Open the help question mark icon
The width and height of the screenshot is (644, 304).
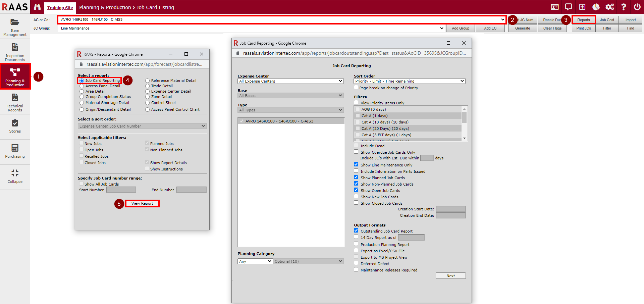pyautogui.click(x=624, y=7)
